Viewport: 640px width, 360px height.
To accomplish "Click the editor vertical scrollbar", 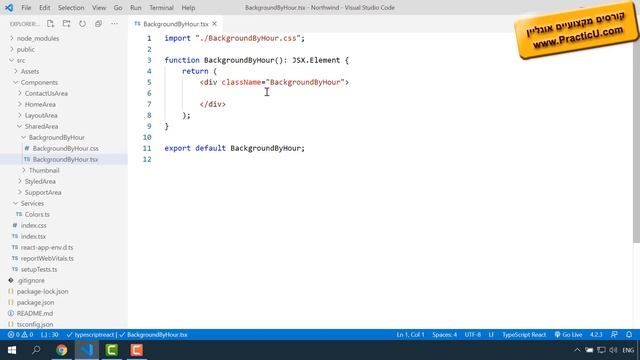I will (x=636, y=139).
